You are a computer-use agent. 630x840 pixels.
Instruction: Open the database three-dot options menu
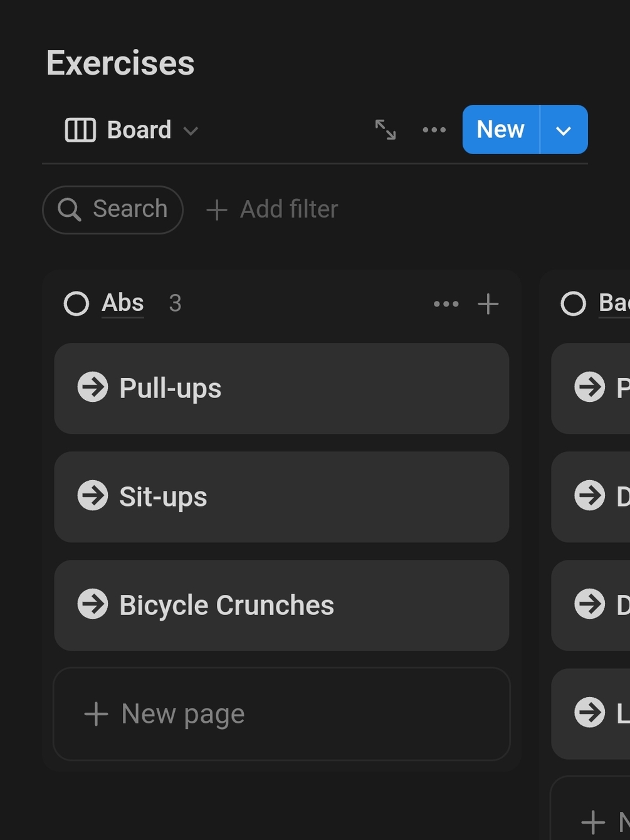[434, 130]
